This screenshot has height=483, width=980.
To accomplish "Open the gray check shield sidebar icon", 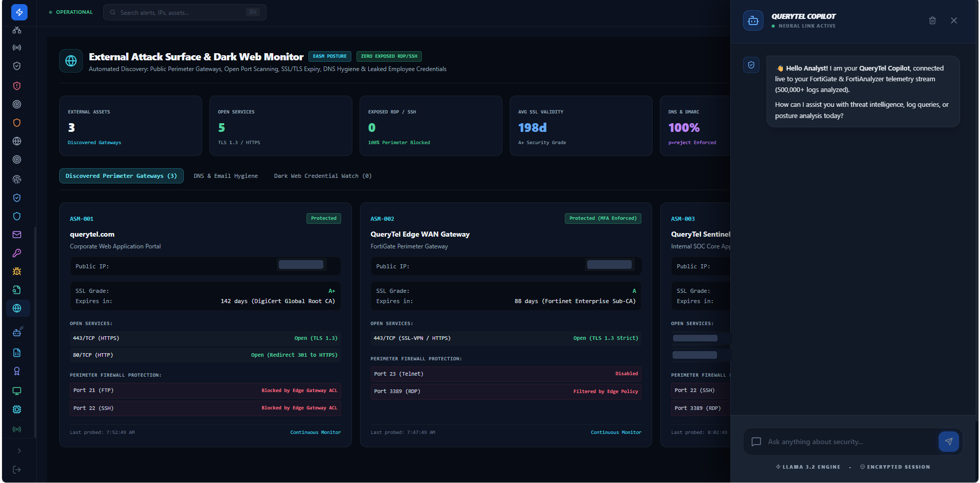I will coord(17,66).
